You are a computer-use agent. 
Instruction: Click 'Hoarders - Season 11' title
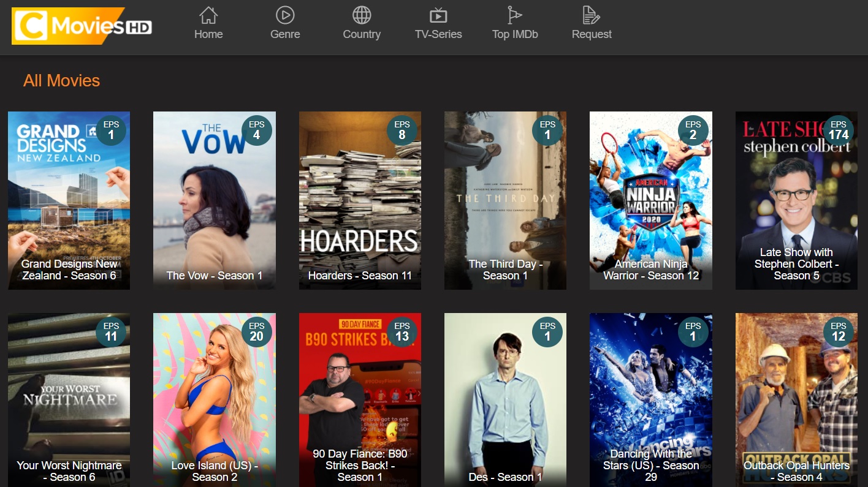point(360,276)
